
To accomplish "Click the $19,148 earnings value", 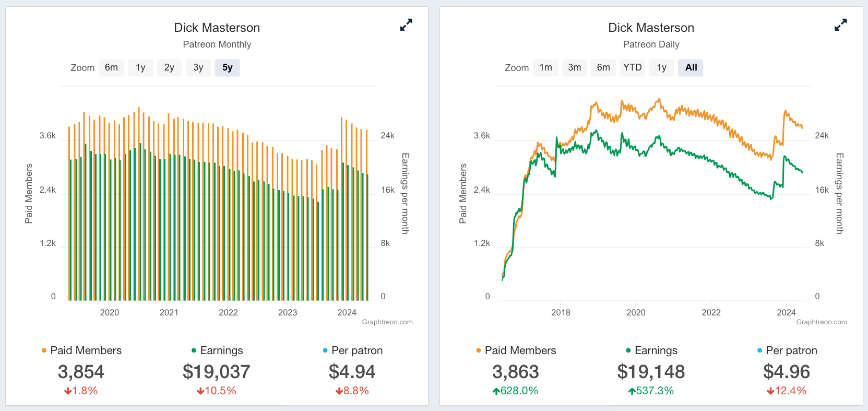I will click(651, 372).
